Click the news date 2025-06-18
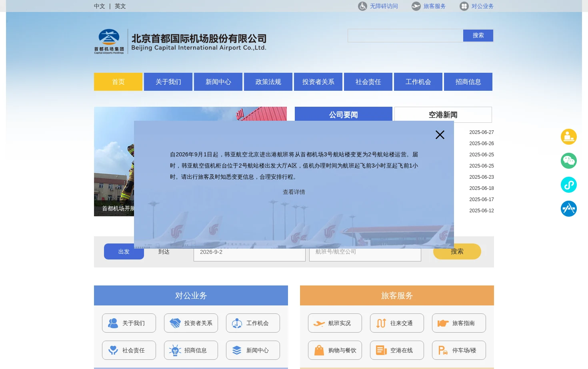This screenshot has height=369, width=588. (482, 188)
